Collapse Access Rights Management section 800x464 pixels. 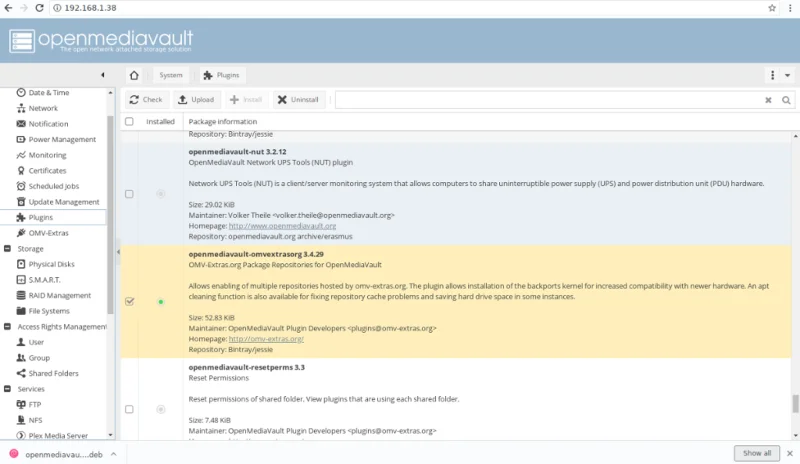7,326
